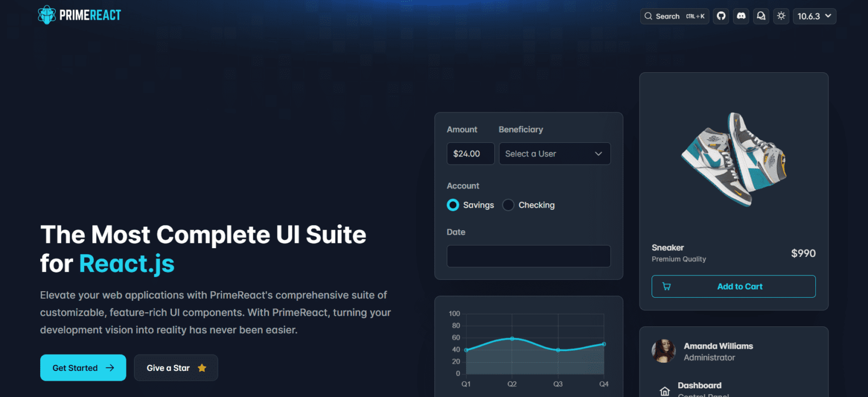868x397 pixels.
Task: Click the Add to Cart button
Action: (733, 286)
